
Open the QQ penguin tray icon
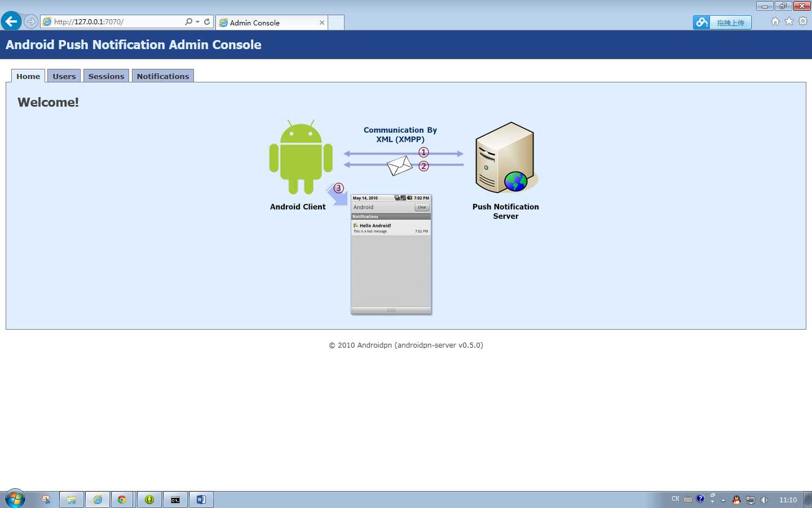(736, 500)
